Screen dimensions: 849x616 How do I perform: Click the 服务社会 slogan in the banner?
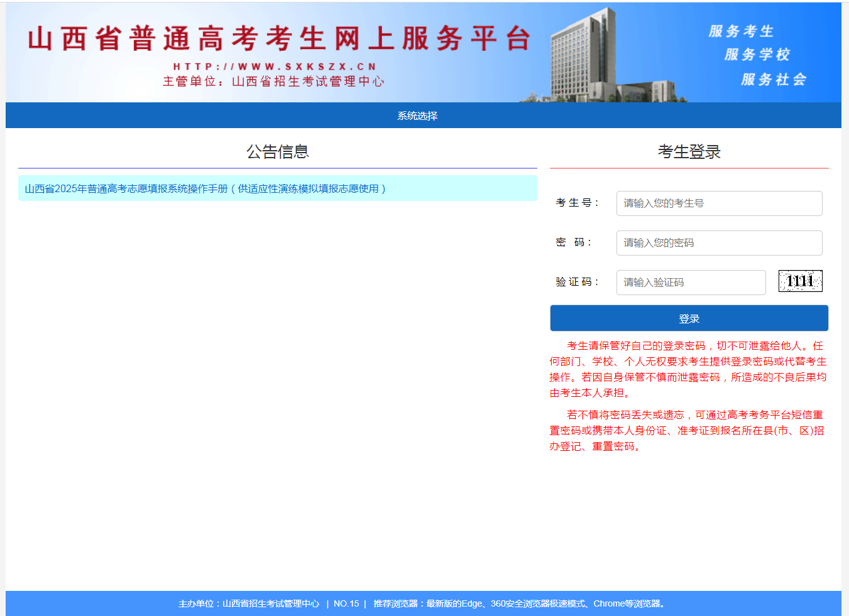773,80
